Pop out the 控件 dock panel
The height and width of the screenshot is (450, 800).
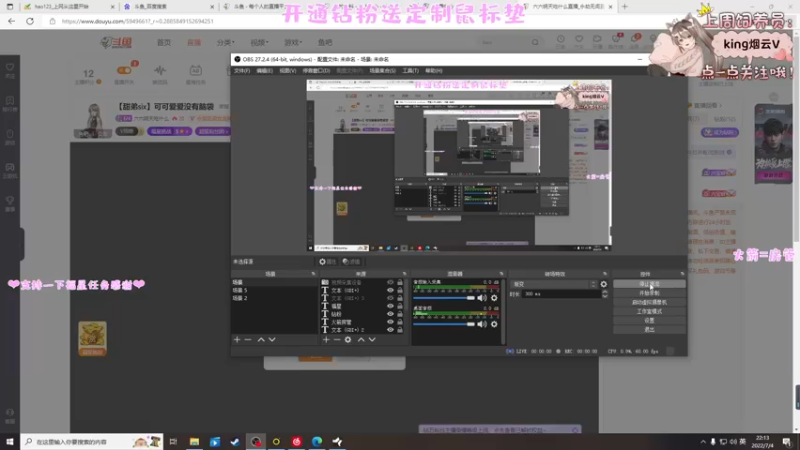pos(682,274)
